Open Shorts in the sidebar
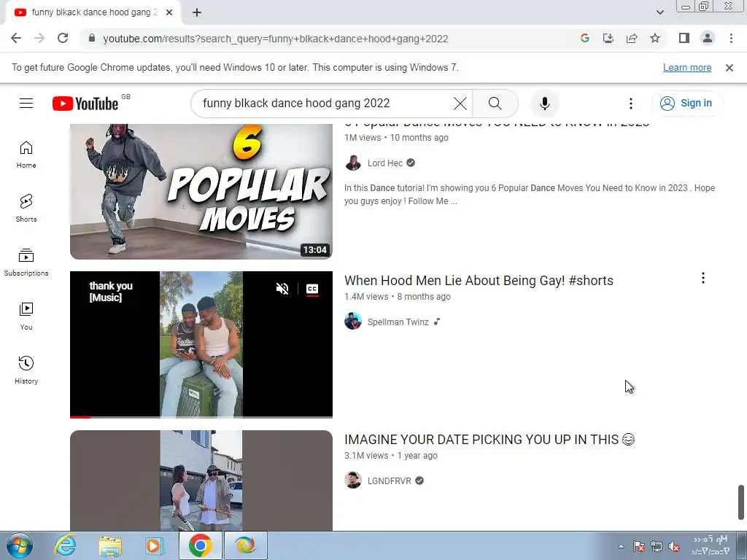The image size is (747, 560). [26, 208]
